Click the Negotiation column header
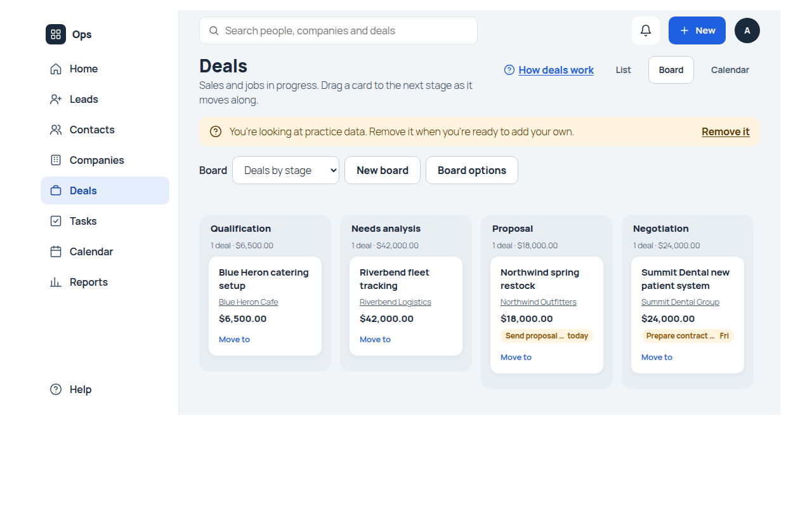Viewport: 812px width, 508px height. click(660, 229)
